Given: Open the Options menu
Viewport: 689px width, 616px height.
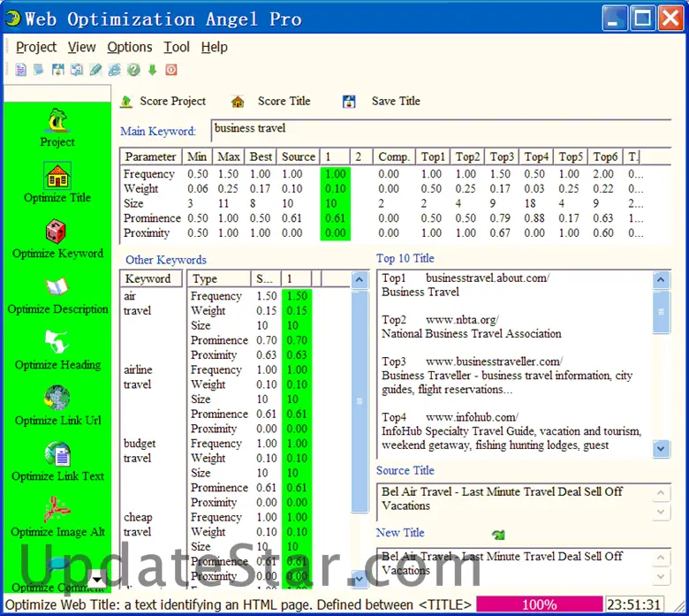Looking at the screenshot, I should pyautogui.click(x=130, y=47).
